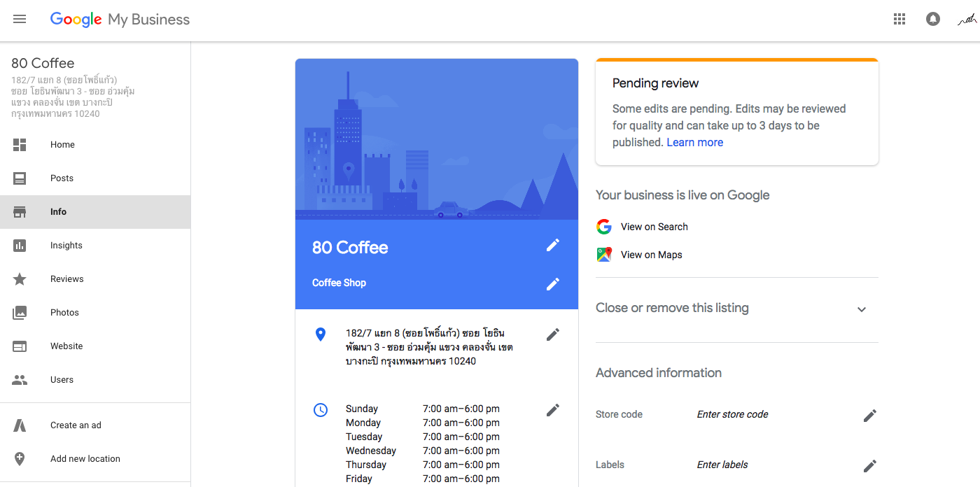980x487 pixels.
Task: Open the hamburger main menu
Action: [x=20, y=20]
